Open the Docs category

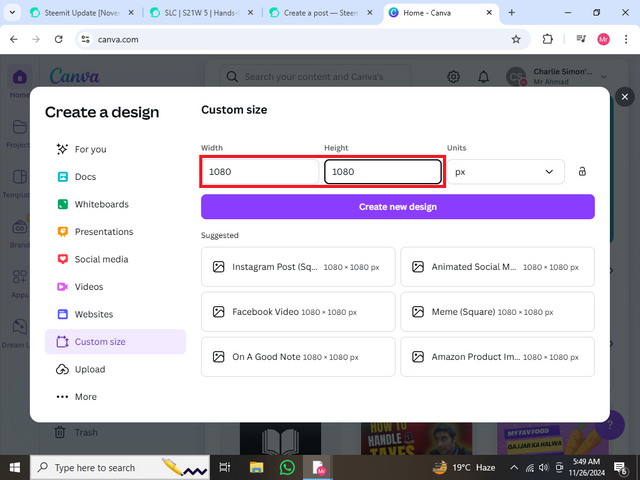point(116,177)
